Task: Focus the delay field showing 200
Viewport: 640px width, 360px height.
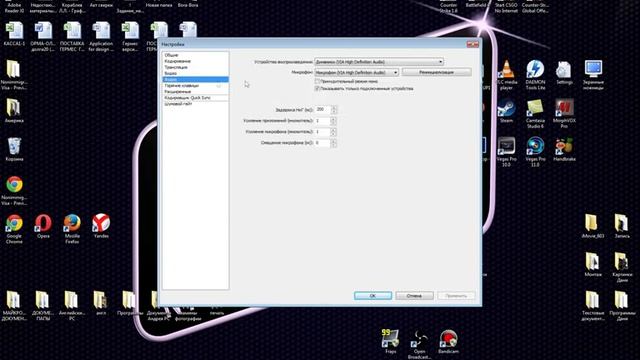Action: tap(323, 109)
